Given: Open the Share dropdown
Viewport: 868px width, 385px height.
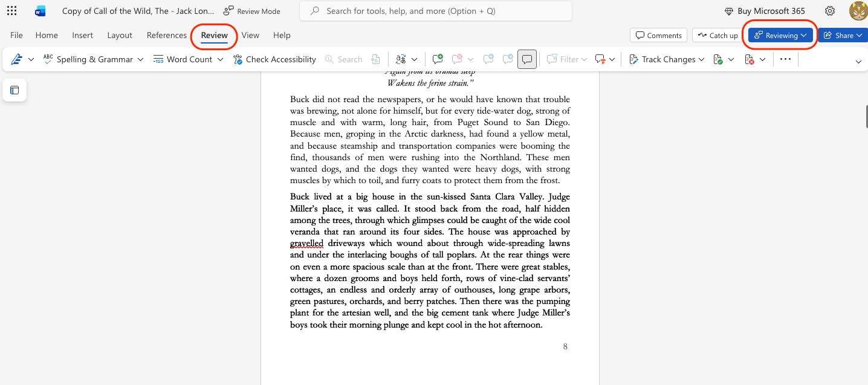Looking at the screenshot, I should [x=843, y=35].
